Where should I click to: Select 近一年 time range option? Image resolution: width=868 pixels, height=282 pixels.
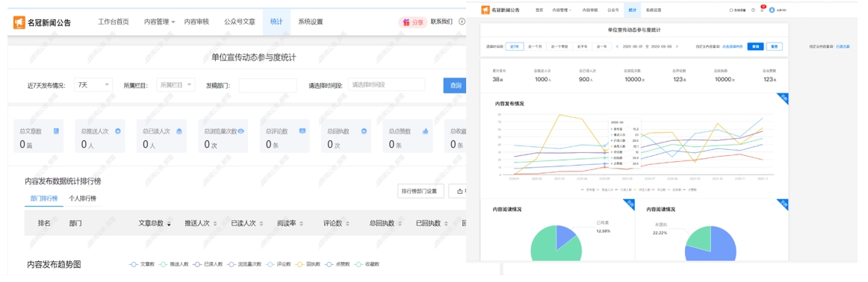point(601,46)
